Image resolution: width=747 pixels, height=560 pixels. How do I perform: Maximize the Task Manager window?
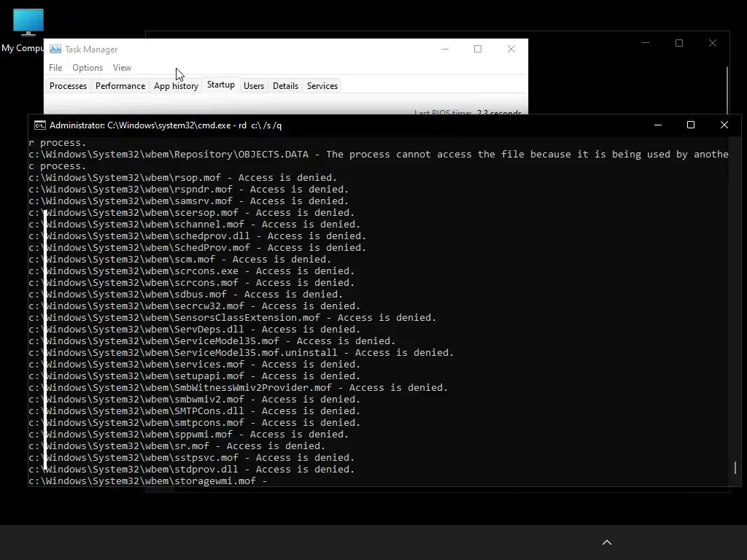pyautogui.click(x=478, y=49)
